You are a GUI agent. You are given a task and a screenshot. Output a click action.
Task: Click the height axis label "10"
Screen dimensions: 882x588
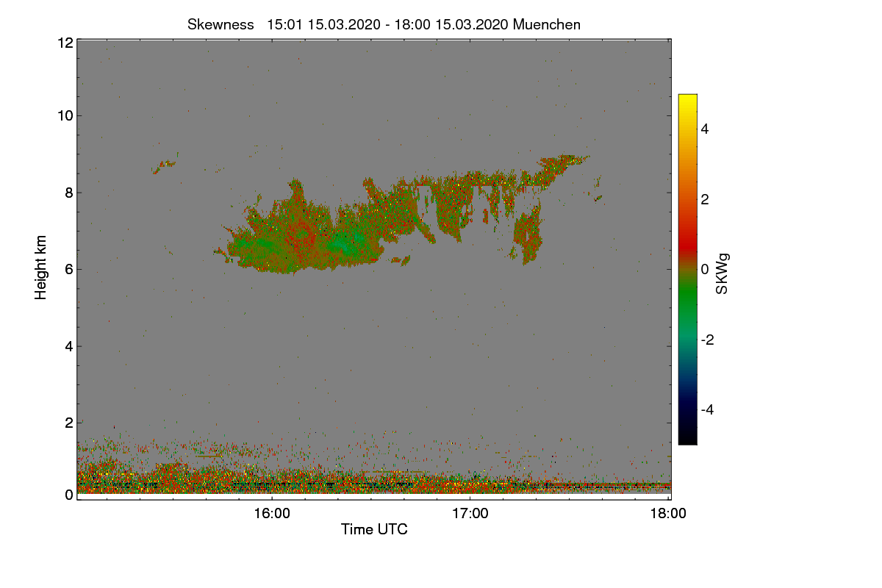64,115
